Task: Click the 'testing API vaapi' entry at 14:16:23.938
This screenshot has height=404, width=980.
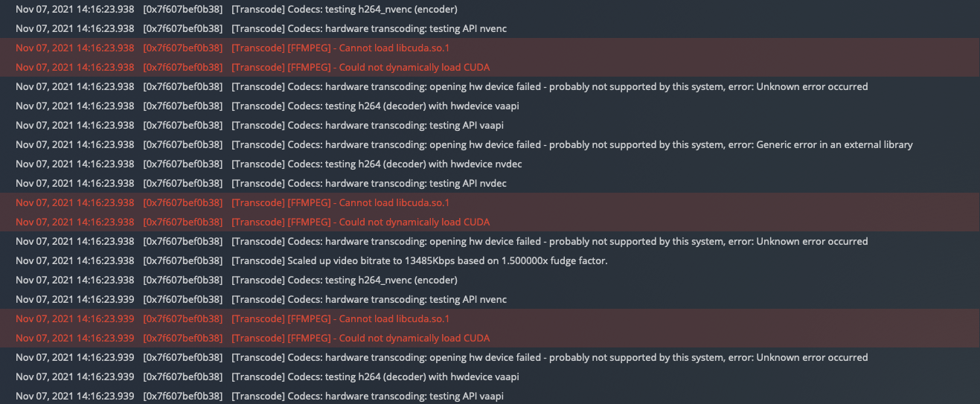Action: click(490, 125)
